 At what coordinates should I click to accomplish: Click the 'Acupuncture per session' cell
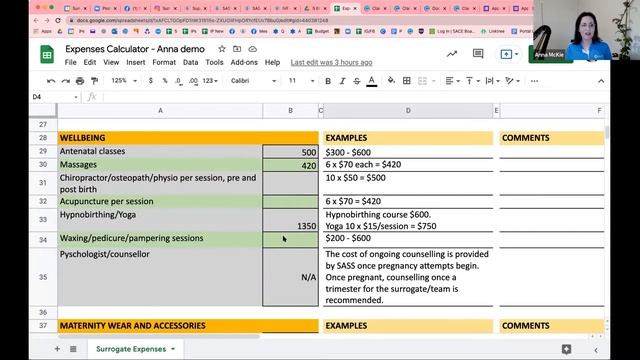point(160,201)
